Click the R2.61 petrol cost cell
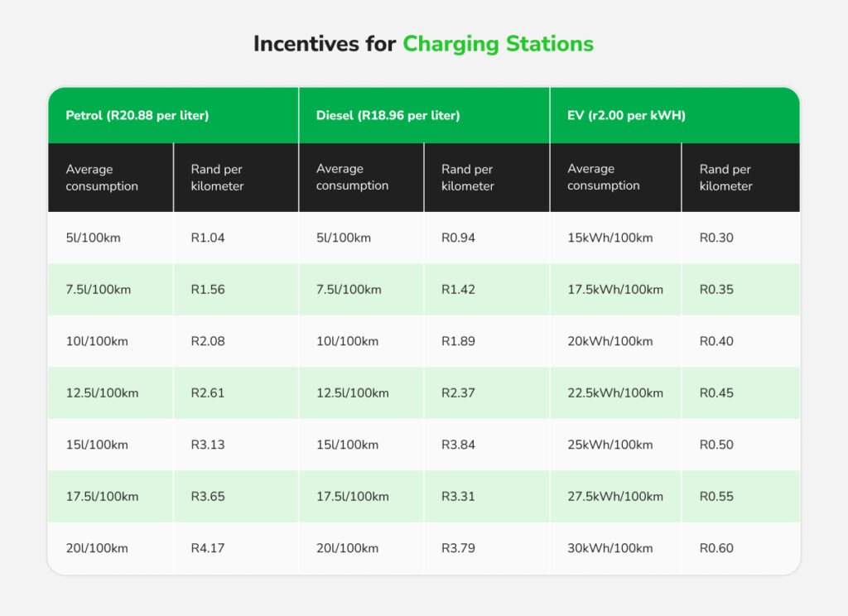The height and width of the screenshot is (616, 848). 208,393
